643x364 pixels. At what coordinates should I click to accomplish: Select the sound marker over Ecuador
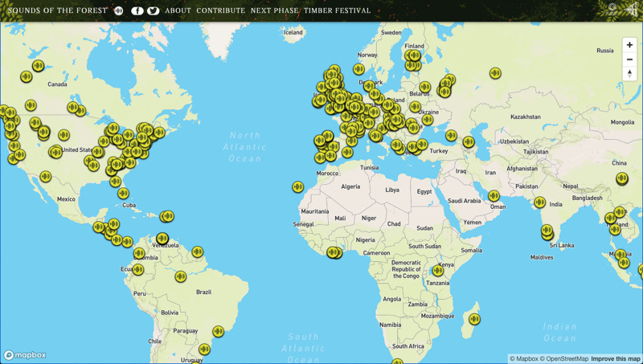click(x=137, y=270)
